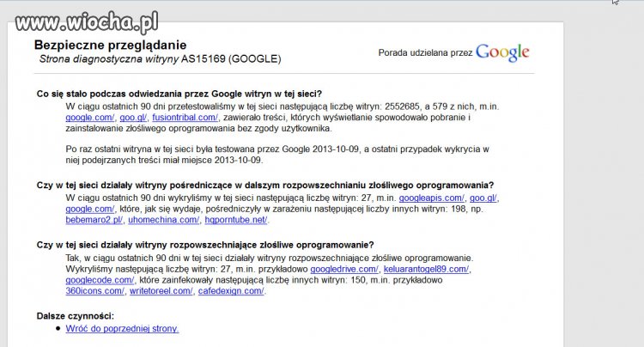Follow the googledrive.com/ link

tap(344, 270)
